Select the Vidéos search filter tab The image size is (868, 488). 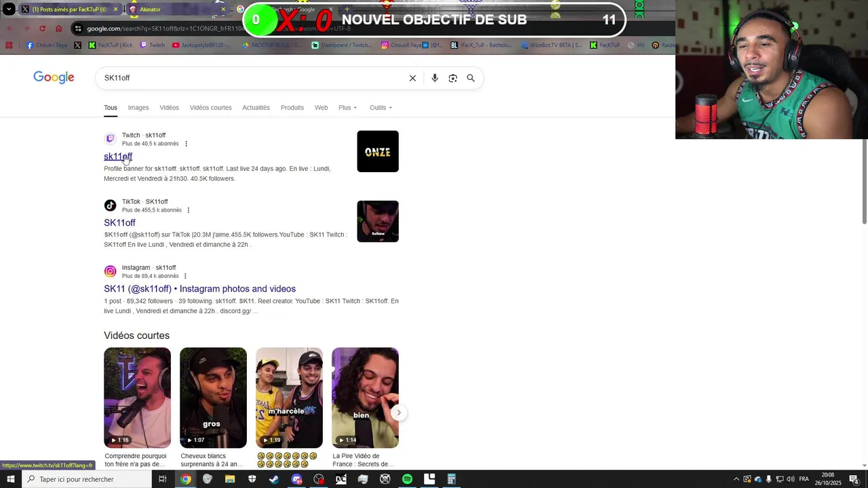coord(169,108)
